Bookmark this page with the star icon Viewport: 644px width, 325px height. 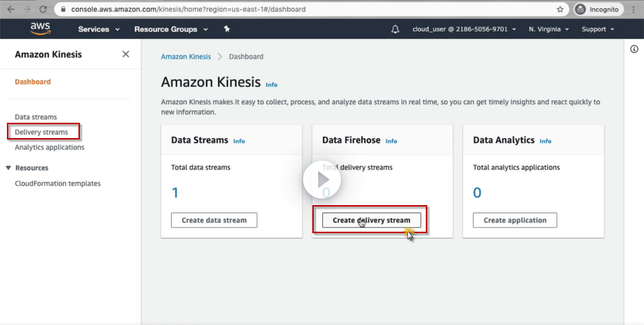(x=560, y=9)
